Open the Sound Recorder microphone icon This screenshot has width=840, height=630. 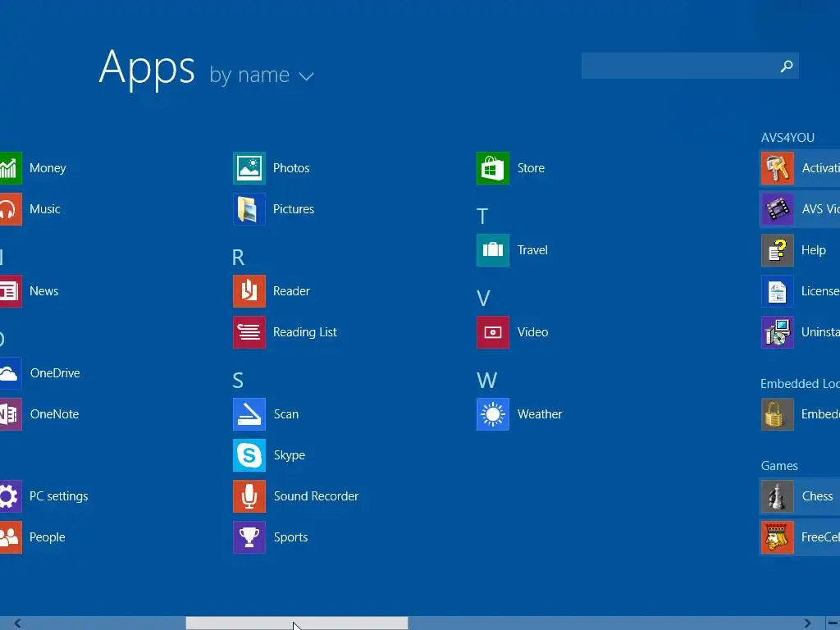pos(249,496)
